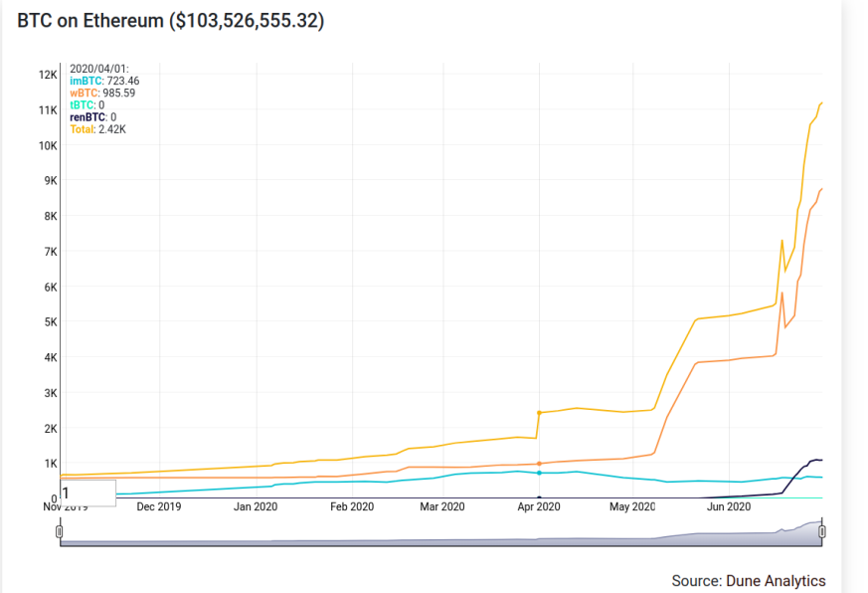Click the renBTC data point at Apr 2020
Image resolution: width=868 pixels, height=593 pixels.
(x=539, y=497)
